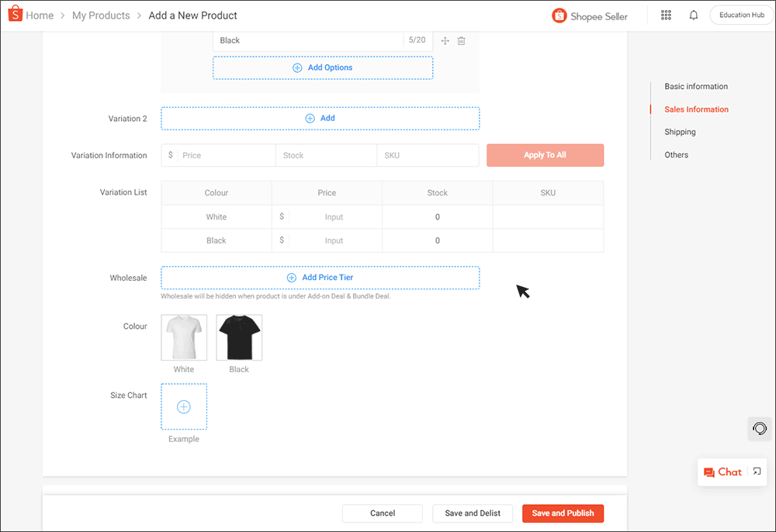This screenshot has width=776, height=532.
Task: Click Add Price Tier under Wholesale
Action: [320, 277]
